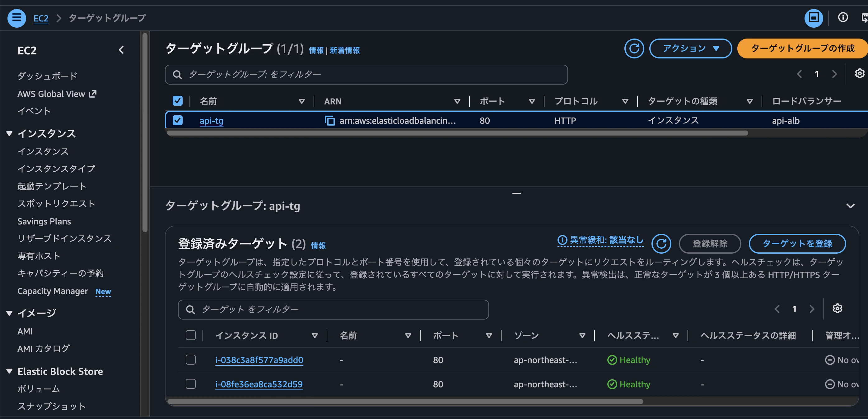Collapse the api-tg details panel chevron

click(850, 206)
